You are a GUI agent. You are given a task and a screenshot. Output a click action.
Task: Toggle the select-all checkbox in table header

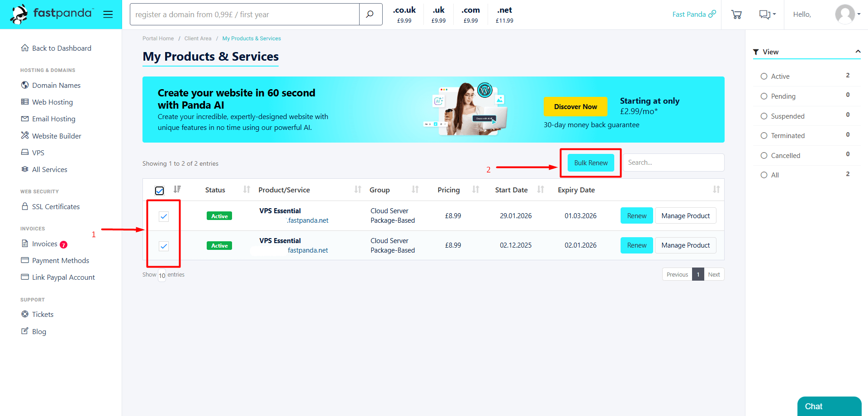(159, 191)
